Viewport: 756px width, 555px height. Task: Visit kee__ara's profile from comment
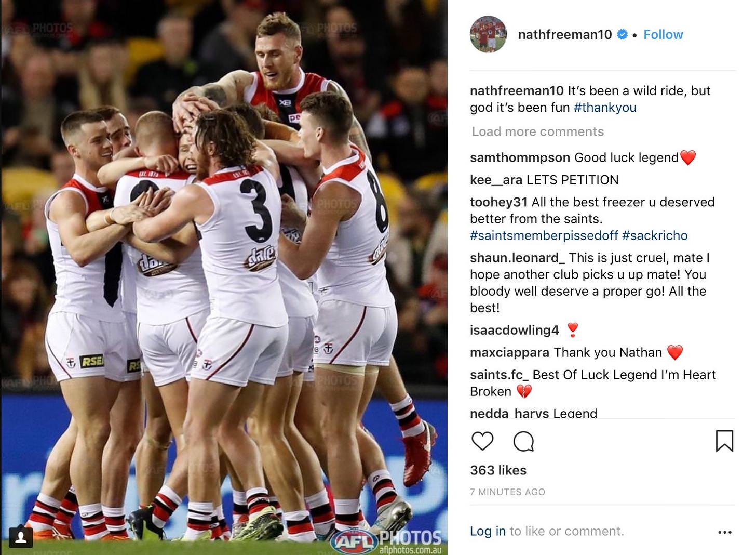click(x=496, y=180)
